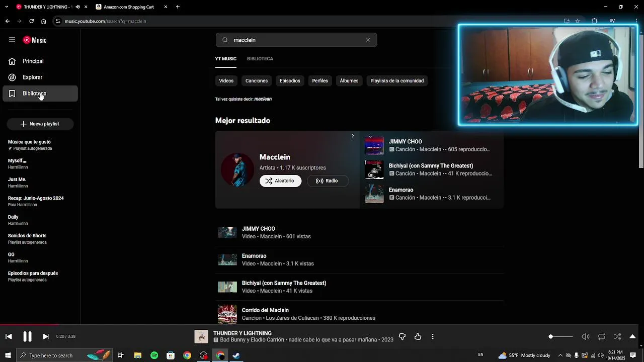Viewport: 644px width, 362px height.
Task: Open Biblioteca in the sidebar
Action: click(x=40, y=94)
